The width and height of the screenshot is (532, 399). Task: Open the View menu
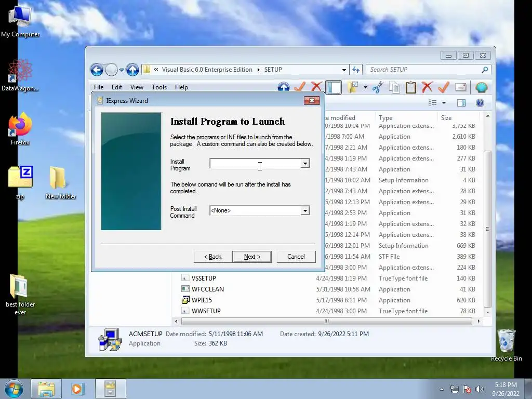[x=137, y=87]
